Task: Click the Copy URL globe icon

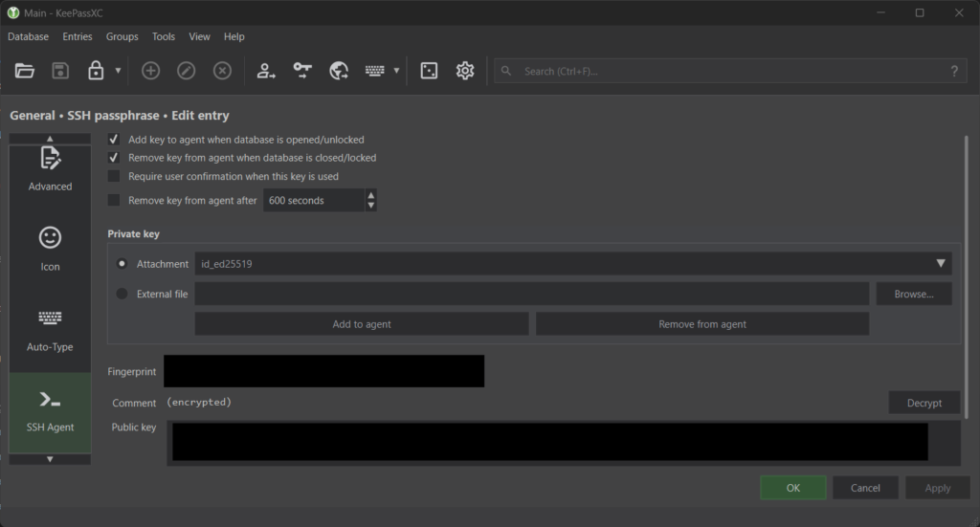Action: [x=339, y=71]
